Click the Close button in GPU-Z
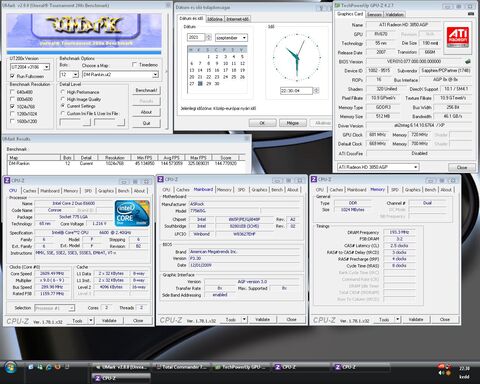This screenshot has height=384, width=480. [462, 167]
